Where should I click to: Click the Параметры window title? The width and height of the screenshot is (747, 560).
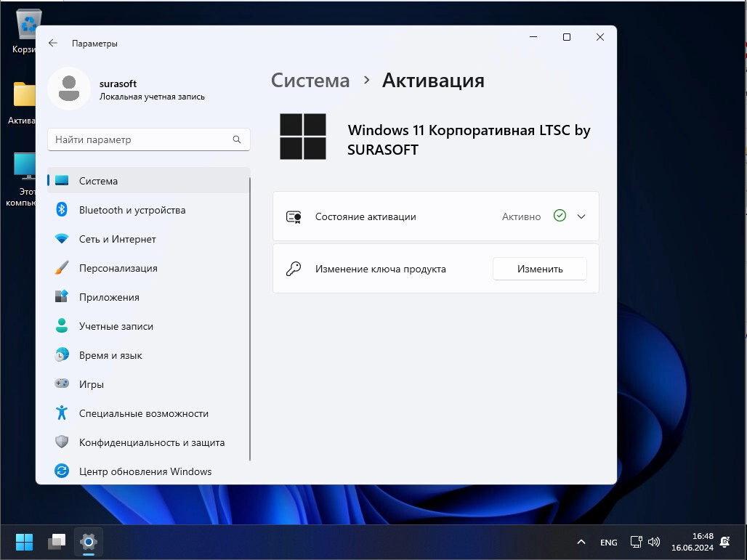[94, 44]
